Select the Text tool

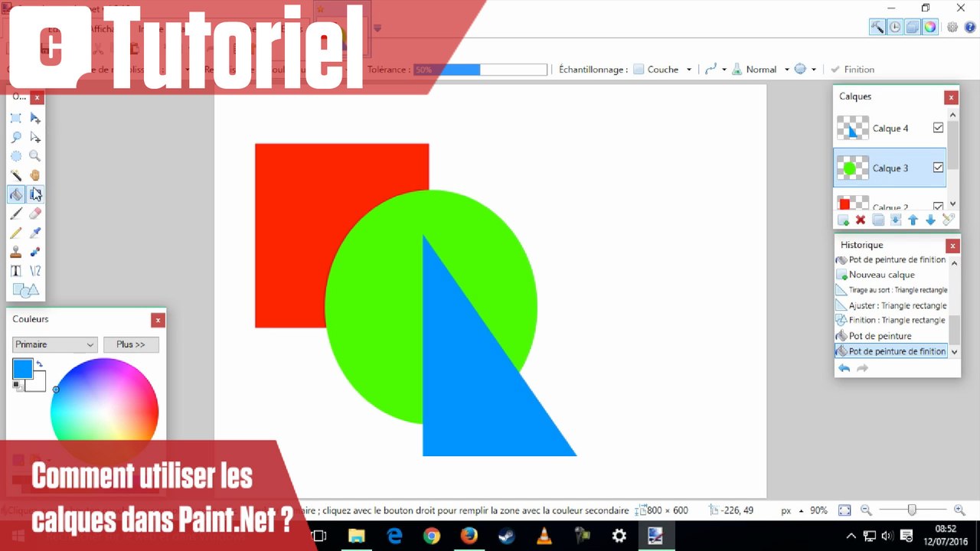[x=15, y=271]
